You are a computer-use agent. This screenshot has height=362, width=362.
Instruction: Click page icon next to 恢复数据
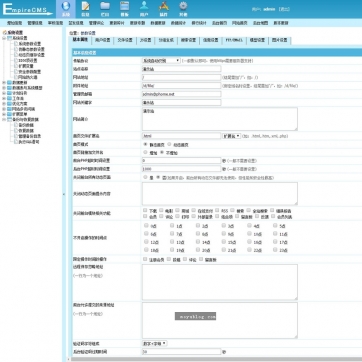point(16,131)
